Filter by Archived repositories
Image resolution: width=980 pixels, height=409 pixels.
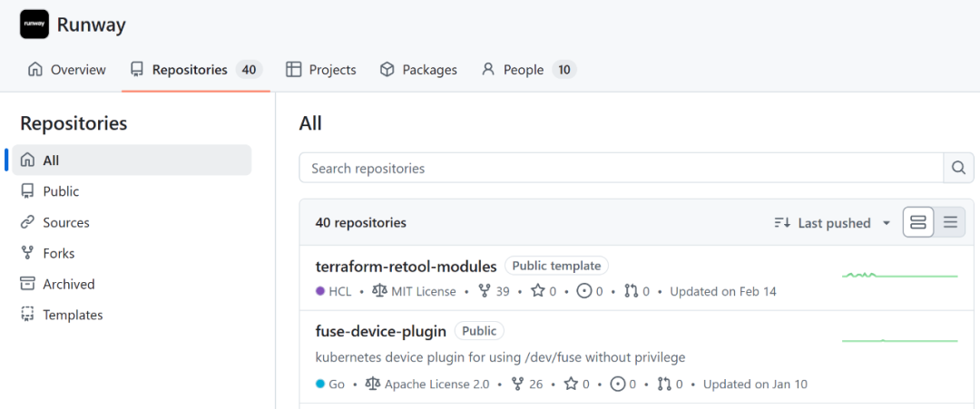68,284
